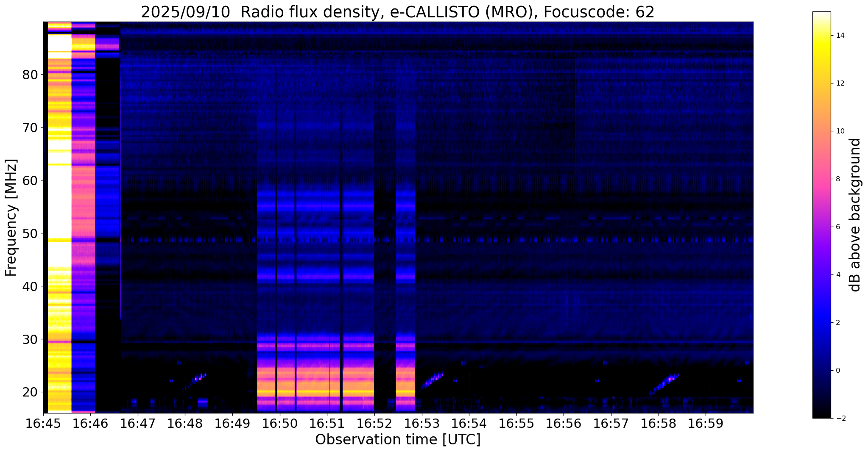Click the 16:45 time tick label

point(43,423)
